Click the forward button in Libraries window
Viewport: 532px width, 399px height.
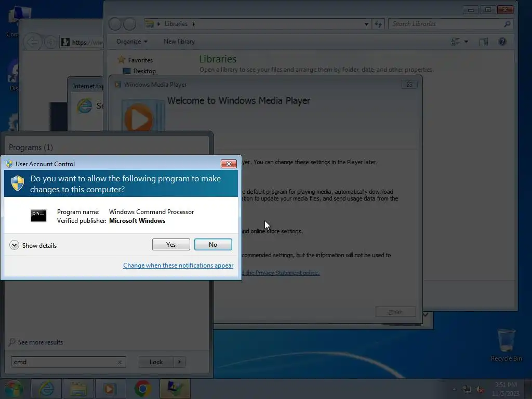click(129, 24)
